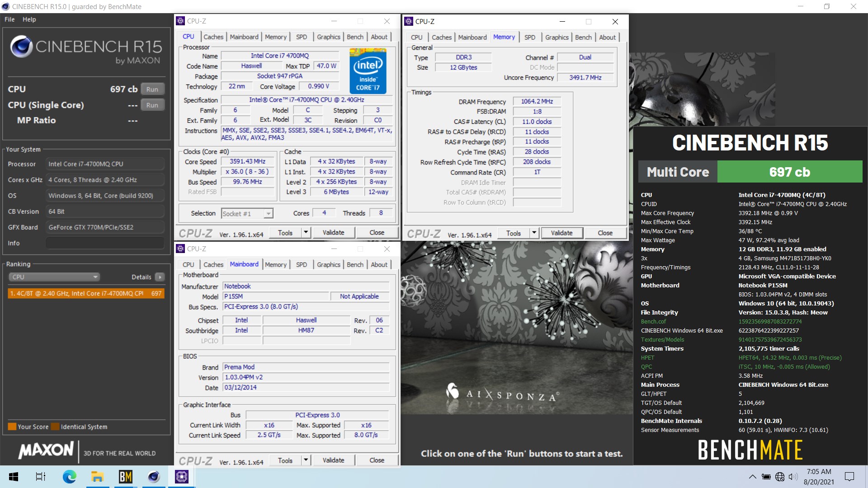This screenshot has width=868, height=488.
Task: Open Socket #1 selection dropdown
Action: pyautogui.click(x=247, y=213)
